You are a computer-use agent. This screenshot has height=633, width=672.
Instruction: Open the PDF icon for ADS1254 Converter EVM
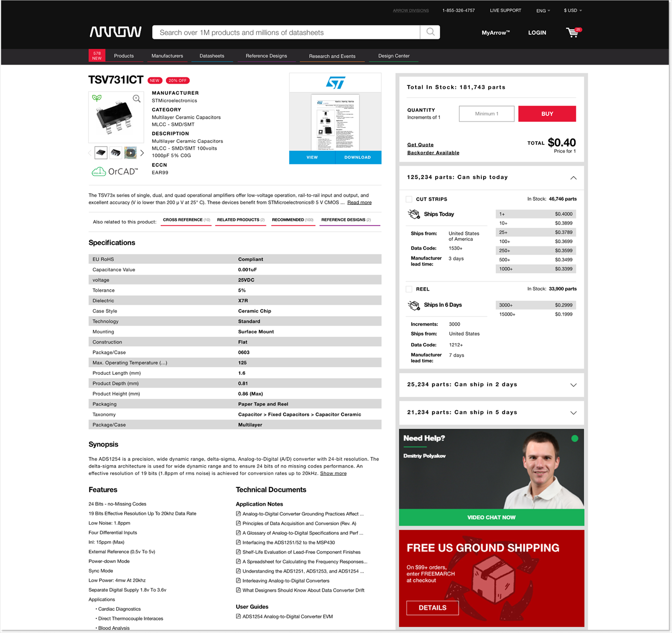[x=238, y=616]
